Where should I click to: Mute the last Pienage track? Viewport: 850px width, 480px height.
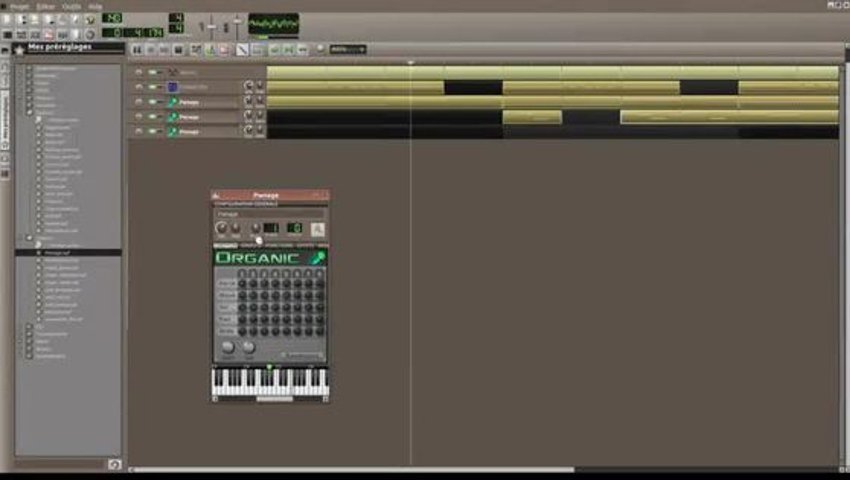[x=153, y=131]
